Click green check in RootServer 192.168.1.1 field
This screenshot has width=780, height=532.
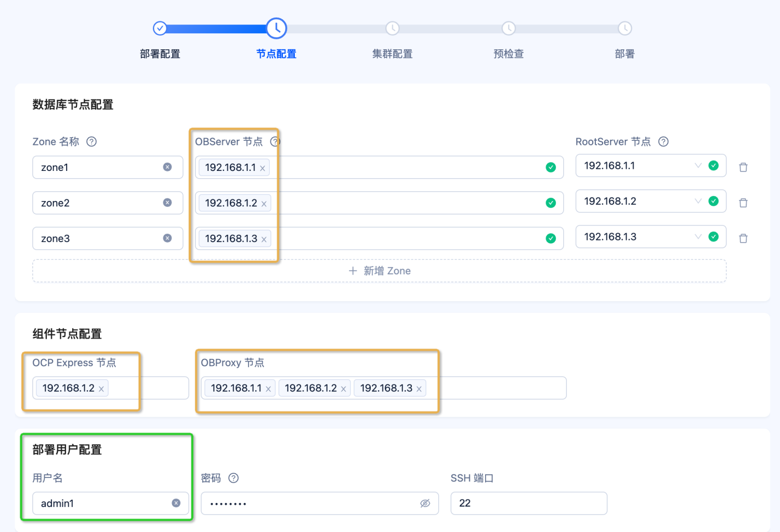click(x=713, y=165)
